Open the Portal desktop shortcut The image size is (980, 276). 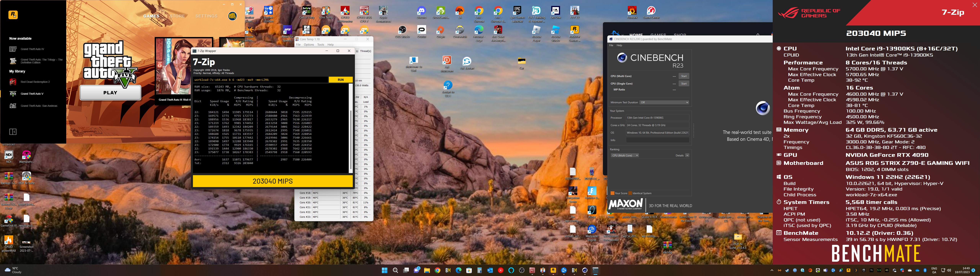[x=592, y=212]
